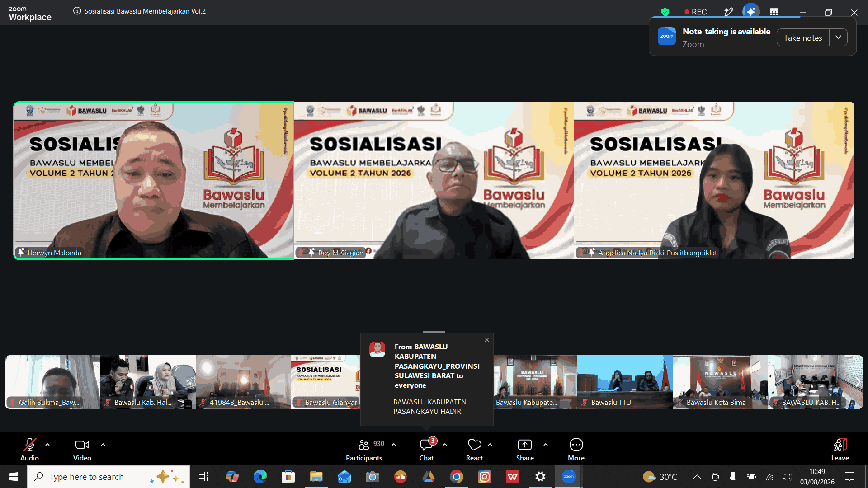Screen dimensions: 868x488
Task: Open Instagram from the taskbar
Action: tap(484, 477)
